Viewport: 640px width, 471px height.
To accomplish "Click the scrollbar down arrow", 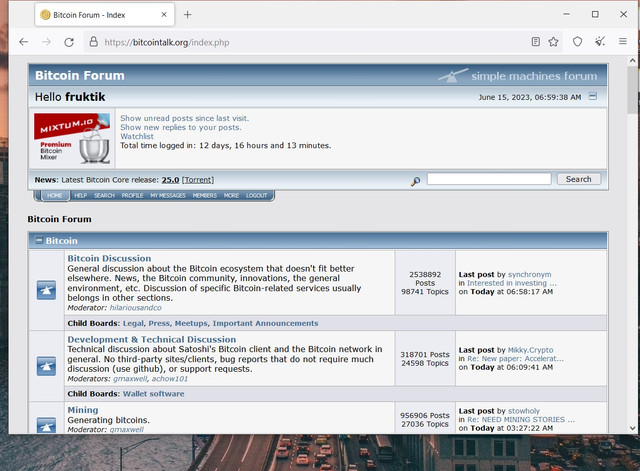I will 633,428.
